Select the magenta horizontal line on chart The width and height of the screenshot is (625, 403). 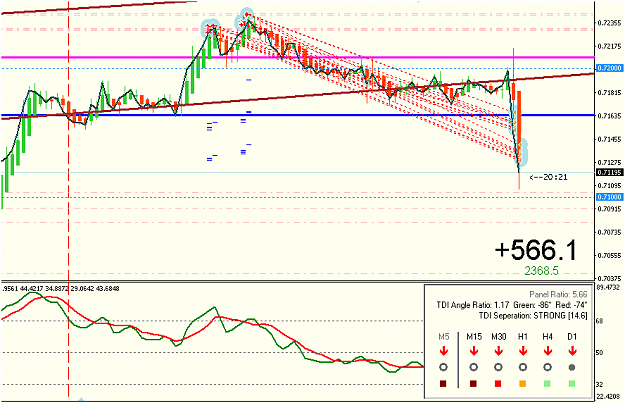297,57
